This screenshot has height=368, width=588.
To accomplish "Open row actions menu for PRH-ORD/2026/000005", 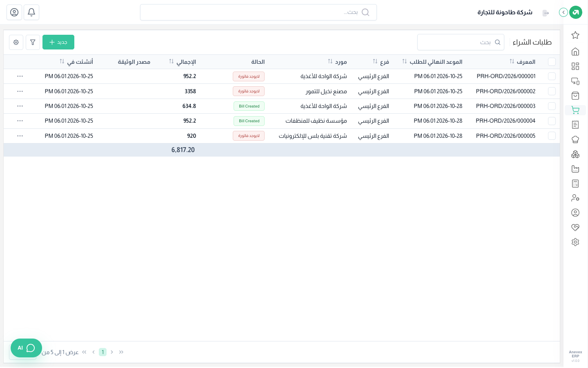I will [20, 136].
